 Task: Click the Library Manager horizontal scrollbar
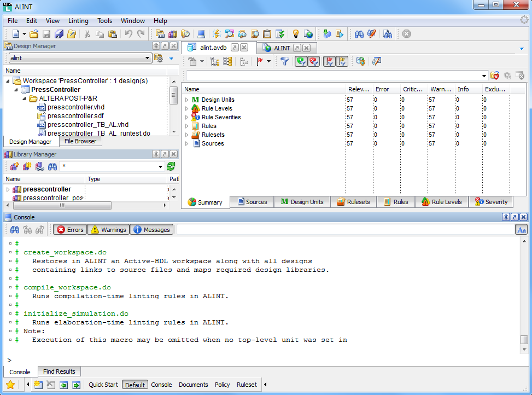tap(62, 205)
